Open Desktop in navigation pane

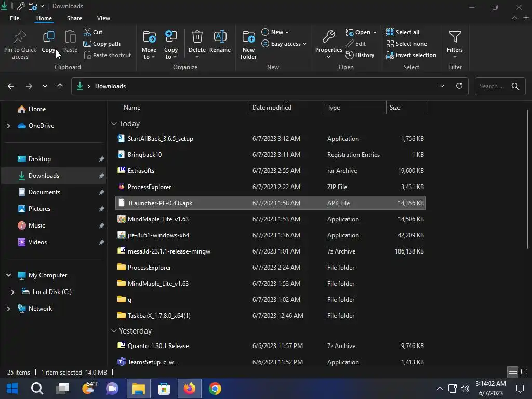tap(39, 159)
